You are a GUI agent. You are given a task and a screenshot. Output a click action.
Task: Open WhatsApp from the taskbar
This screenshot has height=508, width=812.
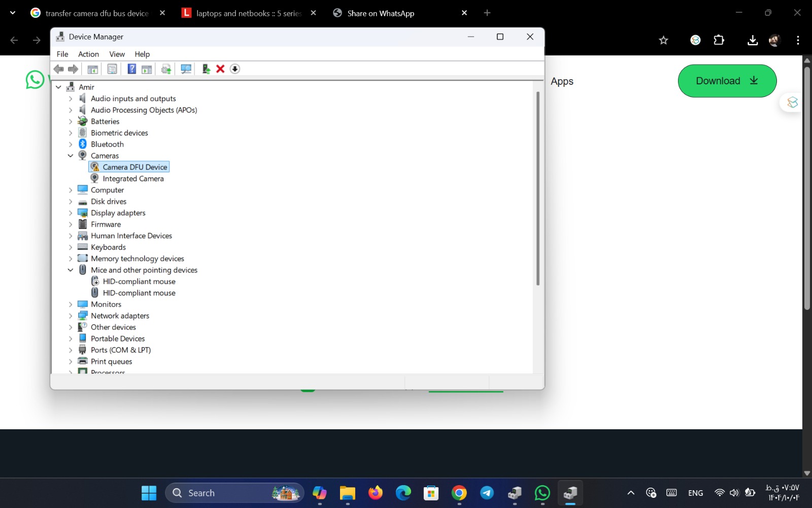542,492
